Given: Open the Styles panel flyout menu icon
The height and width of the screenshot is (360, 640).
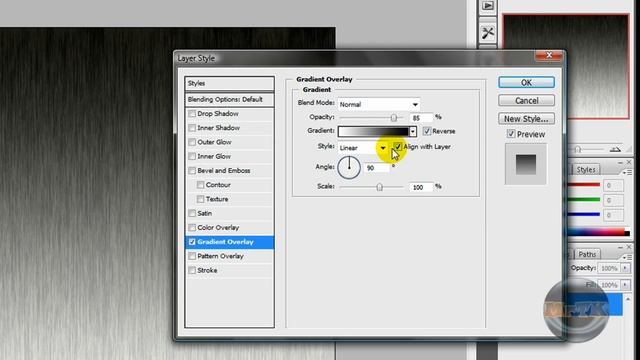Looking at the screenshot, I should (627, 173).
